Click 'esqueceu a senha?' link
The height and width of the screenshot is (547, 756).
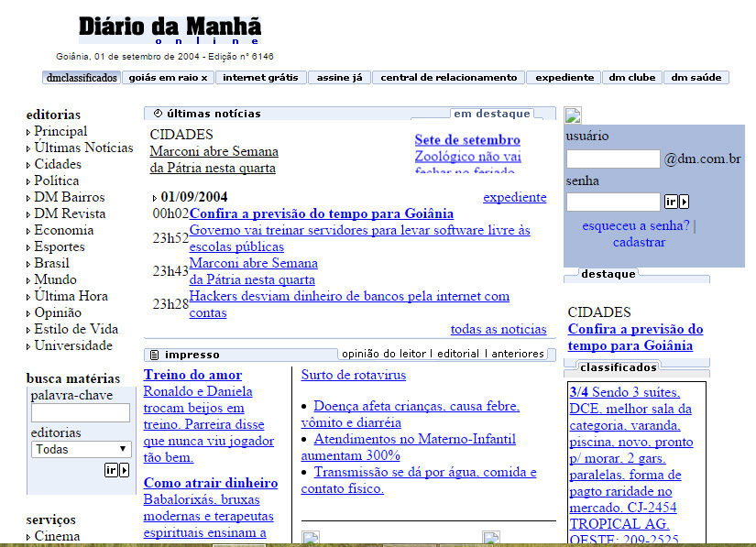[x=636, y=225]
